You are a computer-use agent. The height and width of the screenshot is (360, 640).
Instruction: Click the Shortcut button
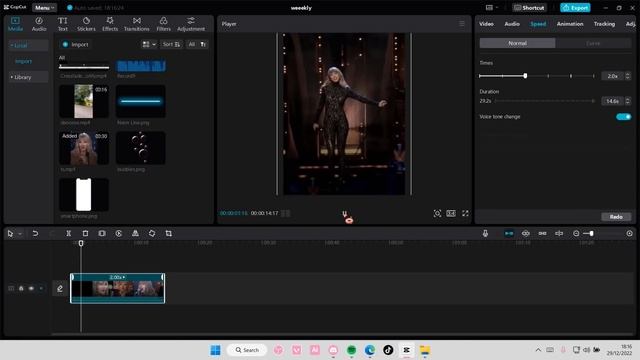click(529, 8)
